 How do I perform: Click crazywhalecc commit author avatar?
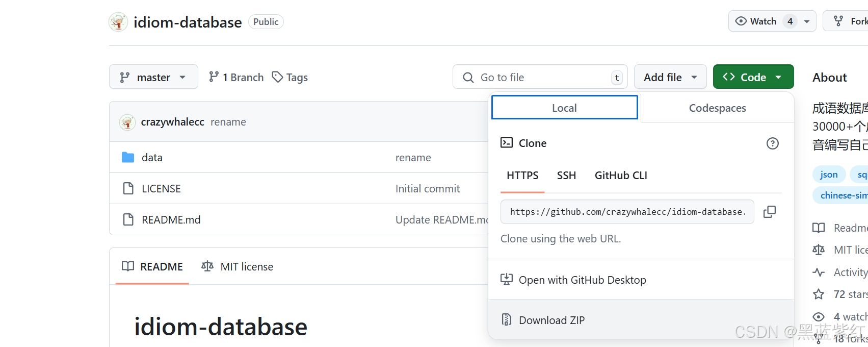tap(127, 122)
